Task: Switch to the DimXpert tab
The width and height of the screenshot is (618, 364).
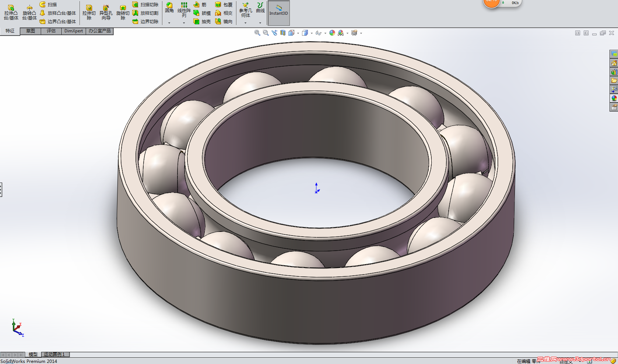Action: [74, 31]
